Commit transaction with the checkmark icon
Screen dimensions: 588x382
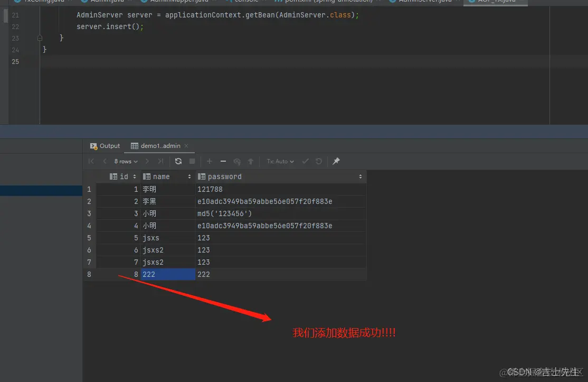305,161
